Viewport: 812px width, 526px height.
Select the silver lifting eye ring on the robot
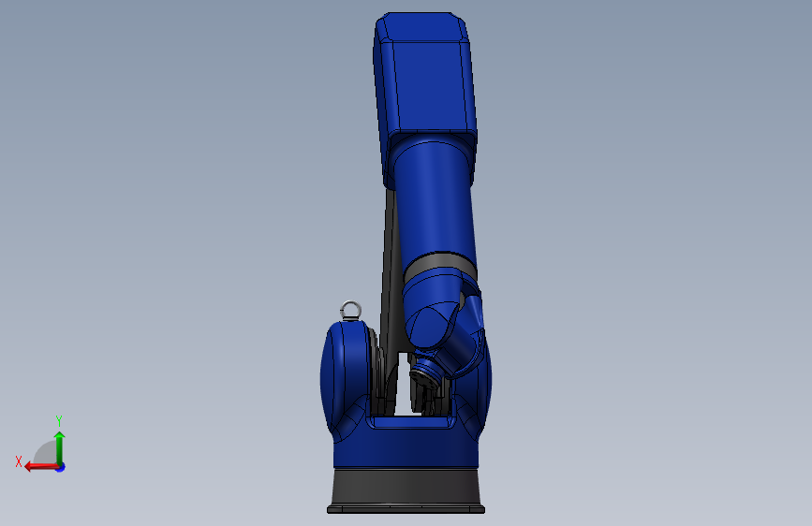pyautogui.click(x=350, y=311)
